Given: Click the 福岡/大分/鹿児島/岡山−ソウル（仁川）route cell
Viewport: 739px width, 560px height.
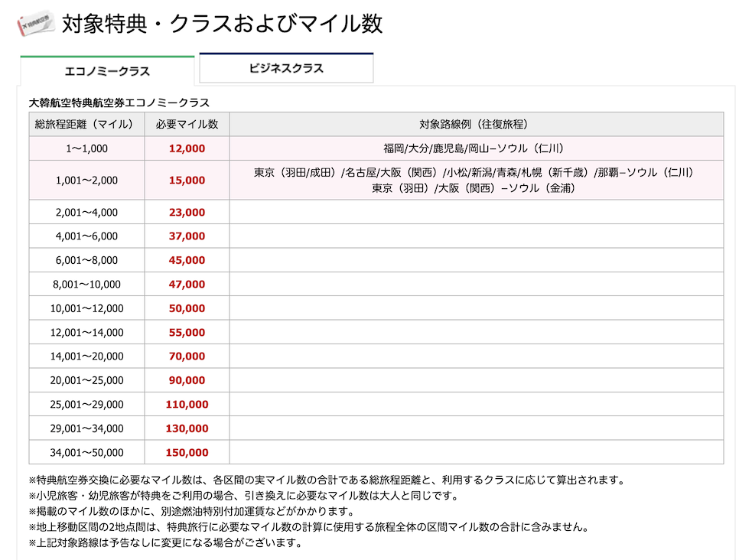Looking at the screenshot, I should (x=477, y=148).
